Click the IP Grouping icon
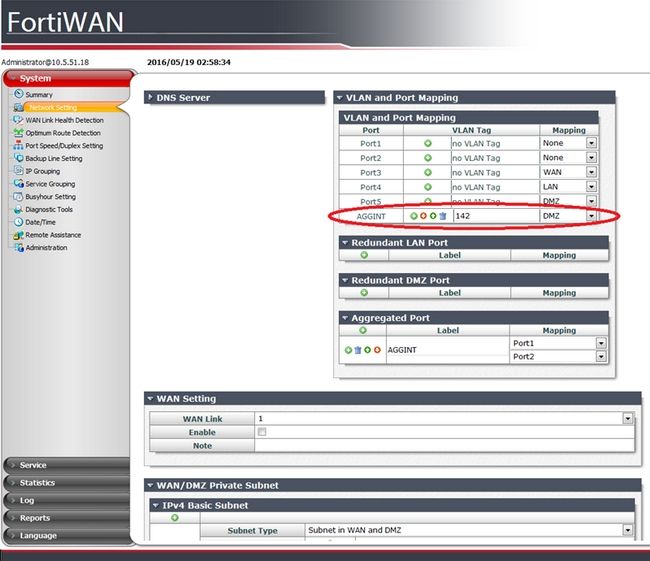Image resolution: width=650 pixels, height=561 pixels. 18,171
